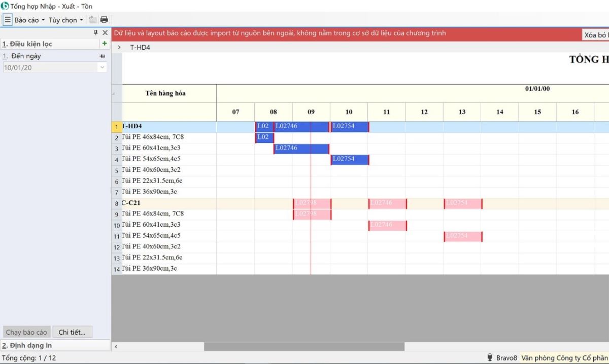Open the Tùy chọn menu
609x364 pixels.
pos(65,20)
